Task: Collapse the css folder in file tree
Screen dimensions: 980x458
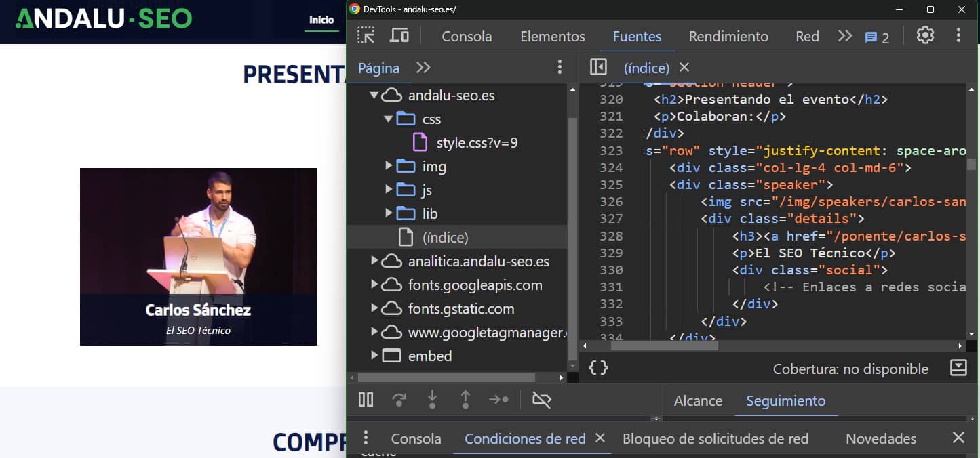Action: coord(389,119)
